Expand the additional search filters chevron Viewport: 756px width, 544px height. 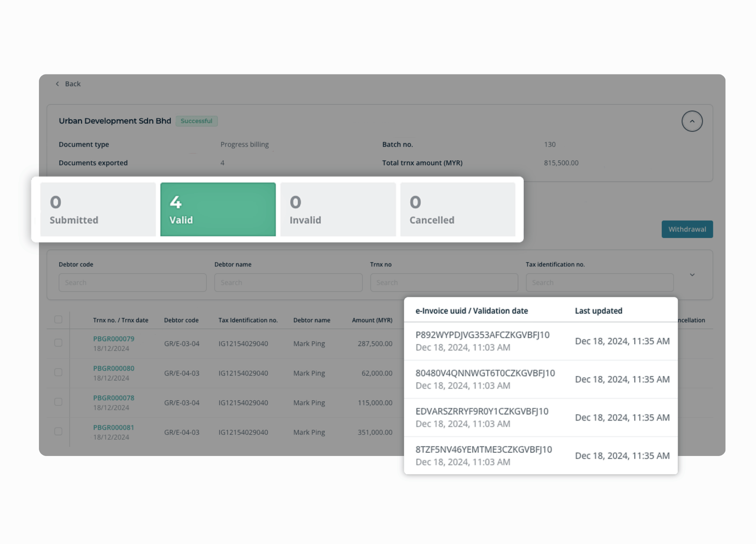pos(692,275)
